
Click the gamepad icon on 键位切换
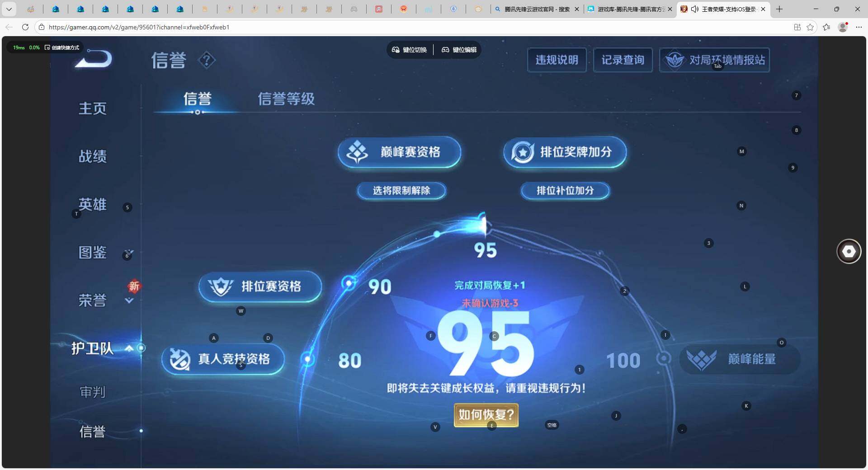(396, 50)
